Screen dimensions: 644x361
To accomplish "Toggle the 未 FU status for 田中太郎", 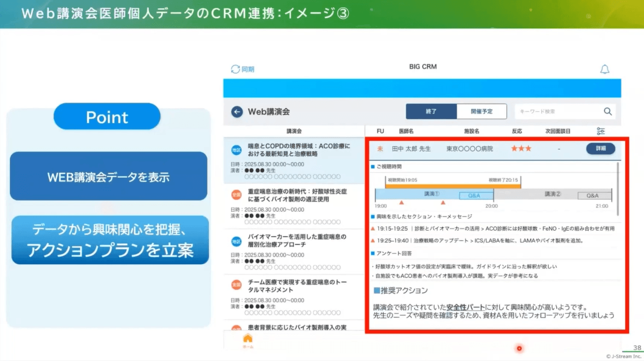I will pos(380,149).
